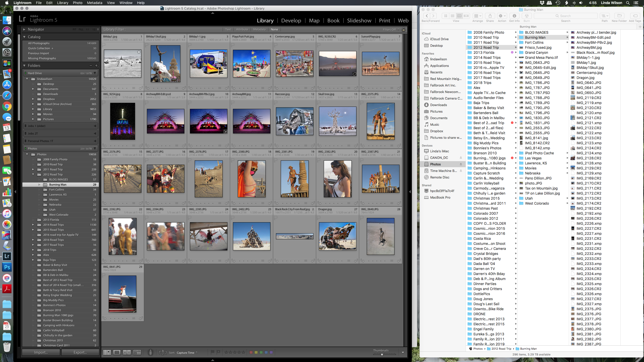Rotate BMday1.jpg counterclockwise using its rotate arrow
This screenshot has width=644, height=362.
click(x=104, y=88)
